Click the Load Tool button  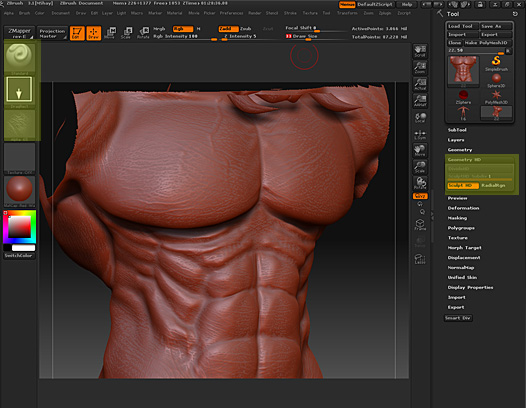click(x=462, y=26)
